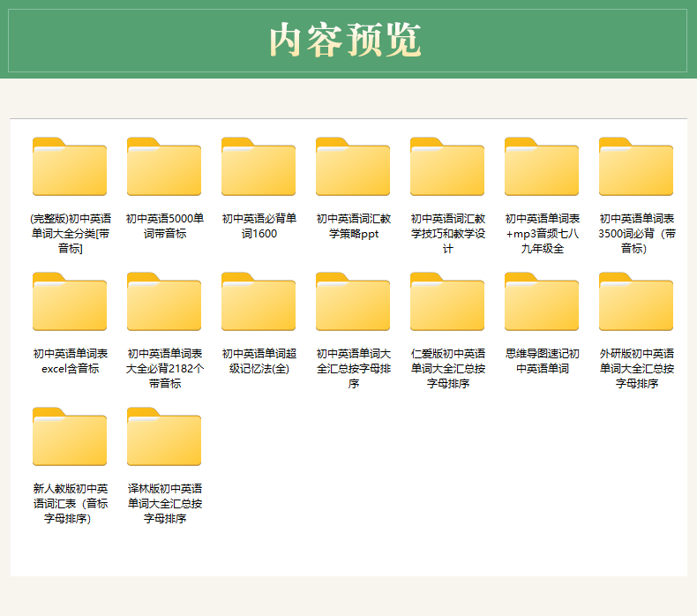Select the label 初中英语词汇教学策略ppt

354,226
